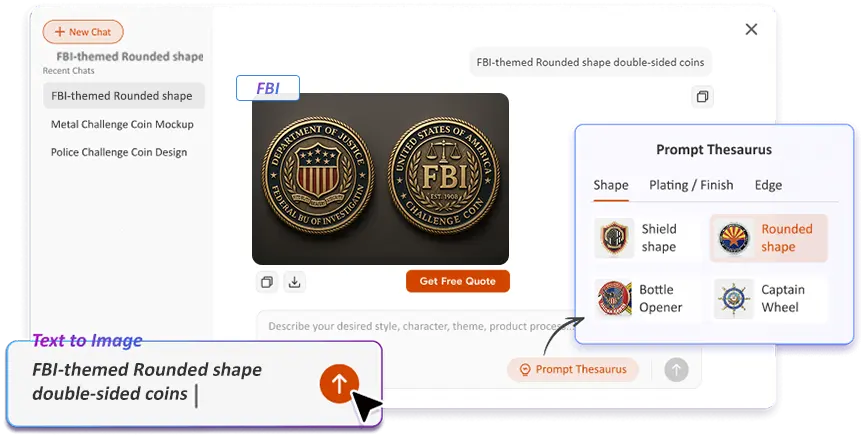Close the chat dialog with the X
Viewport: 863px width, 438px height.
point(751,29)
